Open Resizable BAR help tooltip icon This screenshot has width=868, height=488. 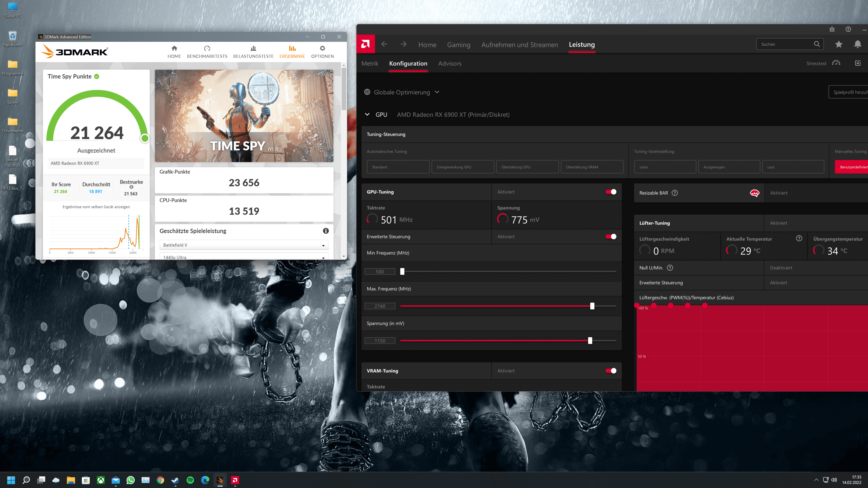(x=675, y=193)
